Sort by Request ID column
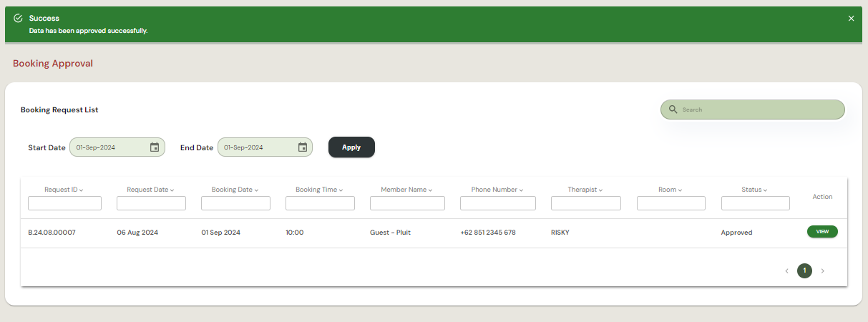868x322 pixels. (x=64, y=190)
